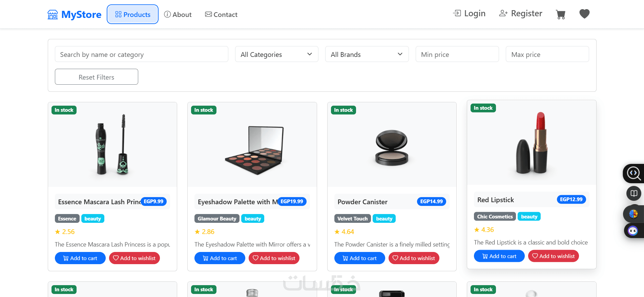The height and width of the screenshot is (297, 644).
Task: Click the book reader icon on sidebar
Action: pos(633,194)
